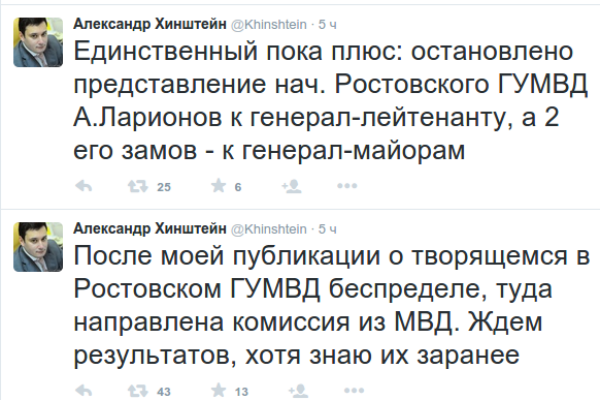The image size is (600, 400).
Task: Click the follow-user icon under the second tweet
Action: click(x=291, y=390)
